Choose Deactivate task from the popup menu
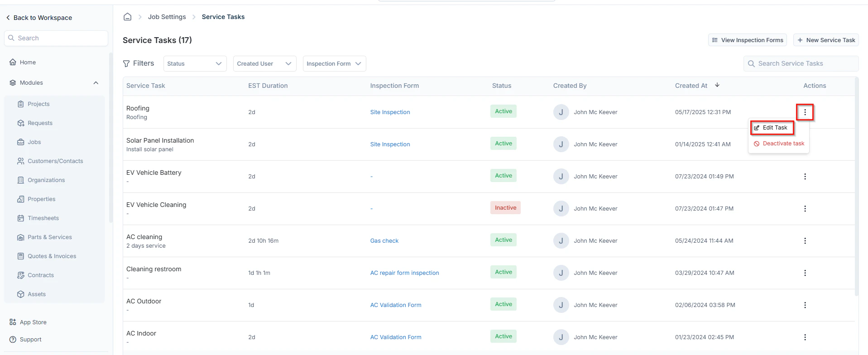The height and width of the screenshot is (355, 868). (779, 144)
